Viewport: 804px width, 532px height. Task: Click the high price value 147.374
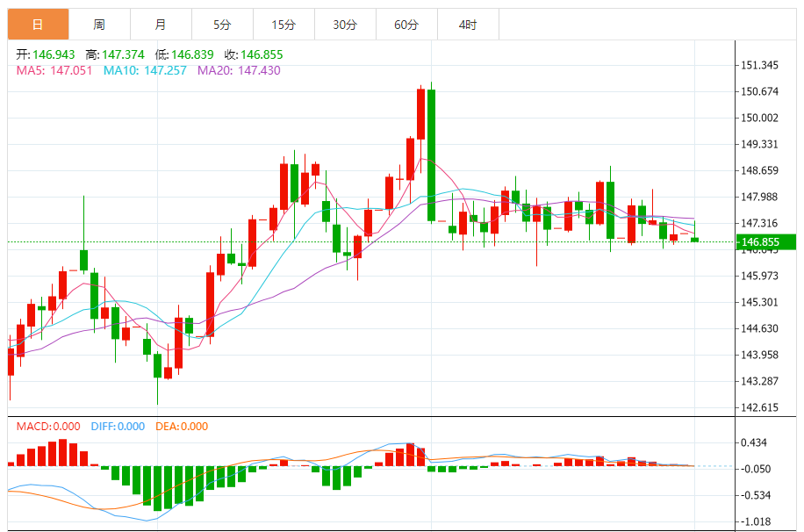[123, 54]
